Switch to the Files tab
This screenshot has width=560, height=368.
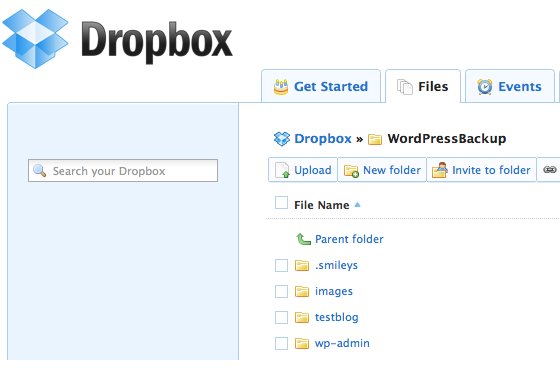[x=423, y=86]
